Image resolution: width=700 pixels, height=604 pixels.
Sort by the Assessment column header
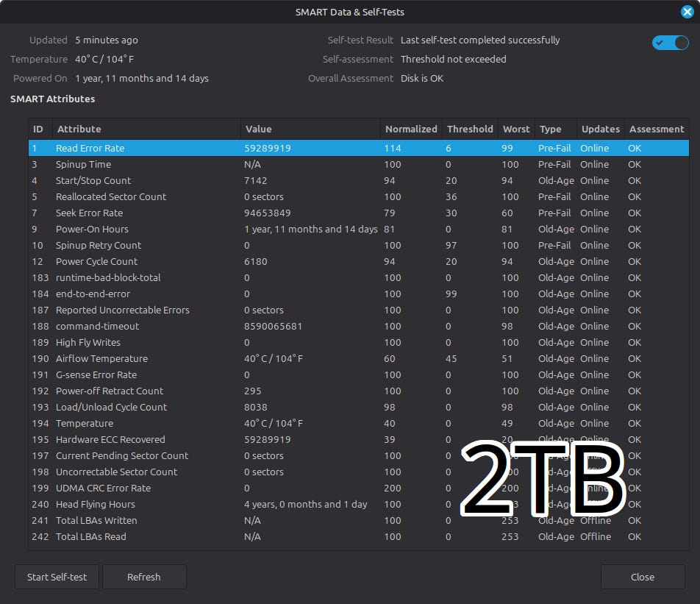(657, 129)
